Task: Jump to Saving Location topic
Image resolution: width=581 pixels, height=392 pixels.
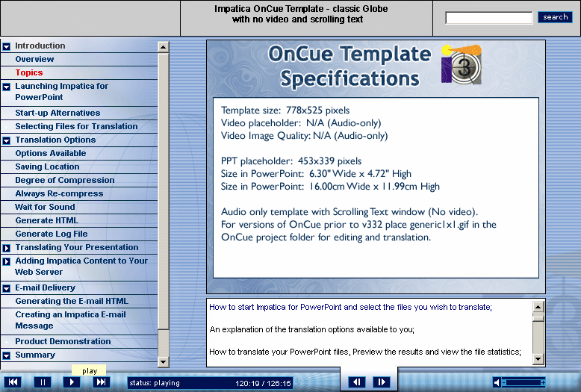Action: point(48,167)
